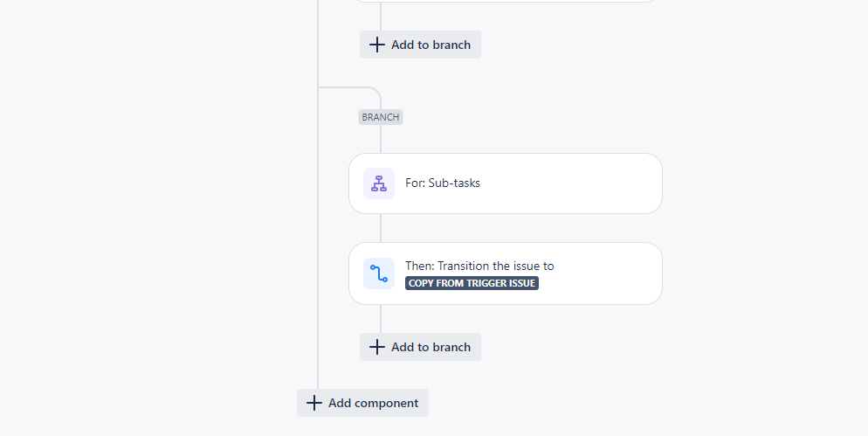Image resolution: width=868 pixels, height=436 pixels.
Task: Click the plus icon in upper Add to branch
Action: click(x=377, y=45)
